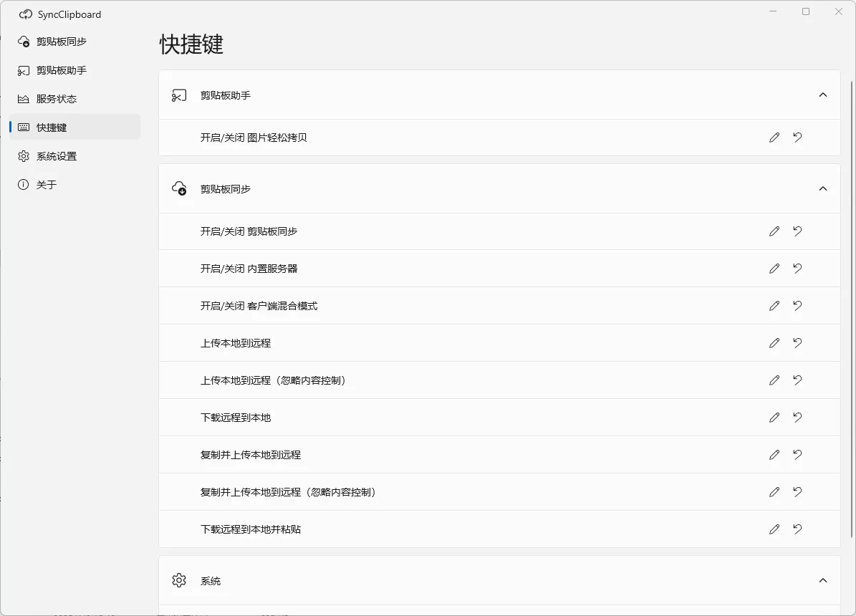Reset the 下载远程到本地 shortcut
Image resolution: width=856 pixels, height=616 pixels.
click(797, 418)
